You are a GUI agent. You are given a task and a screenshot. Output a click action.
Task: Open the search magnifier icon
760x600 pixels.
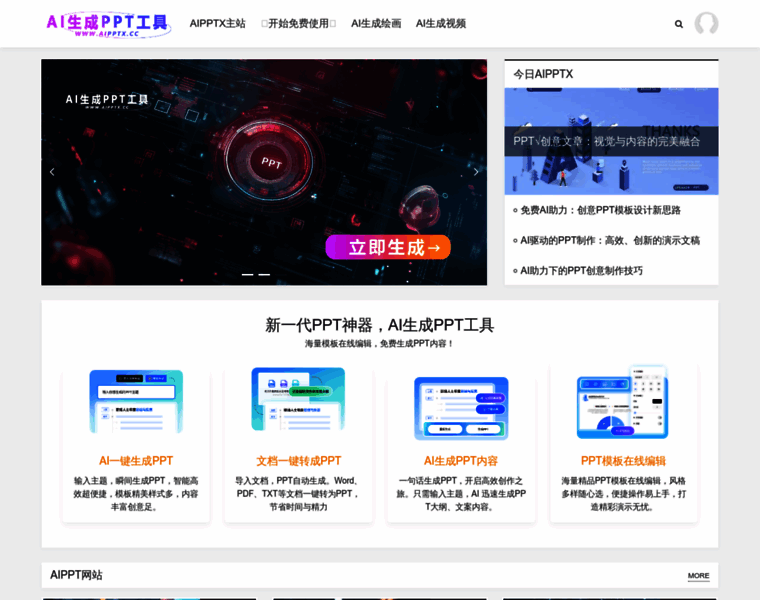(x=679, y=24)
